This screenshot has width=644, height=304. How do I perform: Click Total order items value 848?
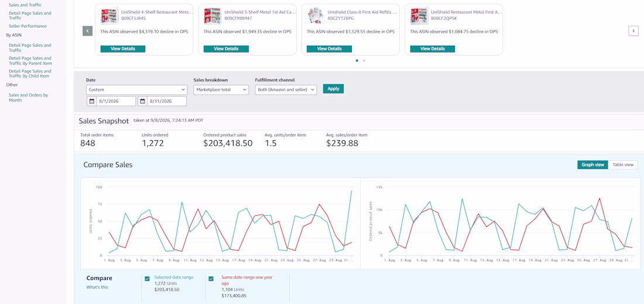tap(88, 143)
